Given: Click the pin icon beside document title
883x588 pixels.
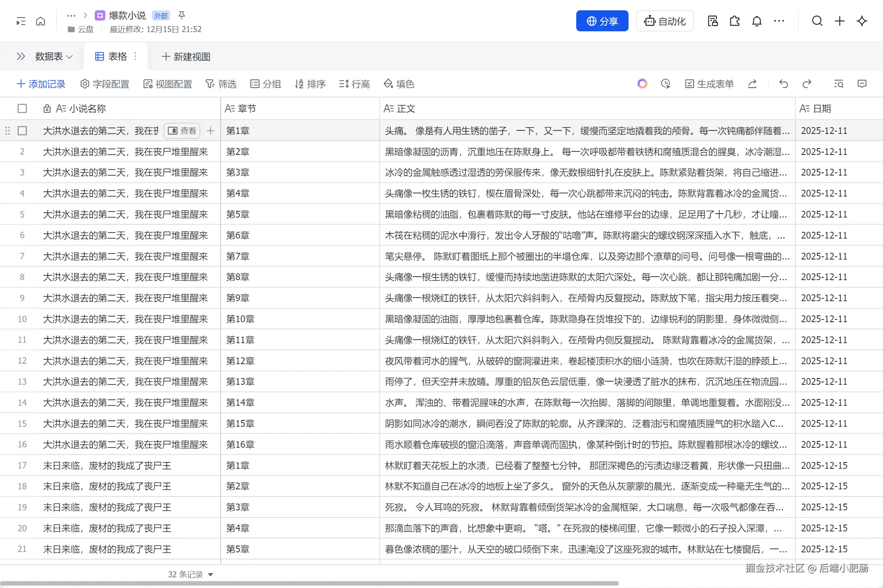Looking at the screenshot, I should [x=182, y=15].
